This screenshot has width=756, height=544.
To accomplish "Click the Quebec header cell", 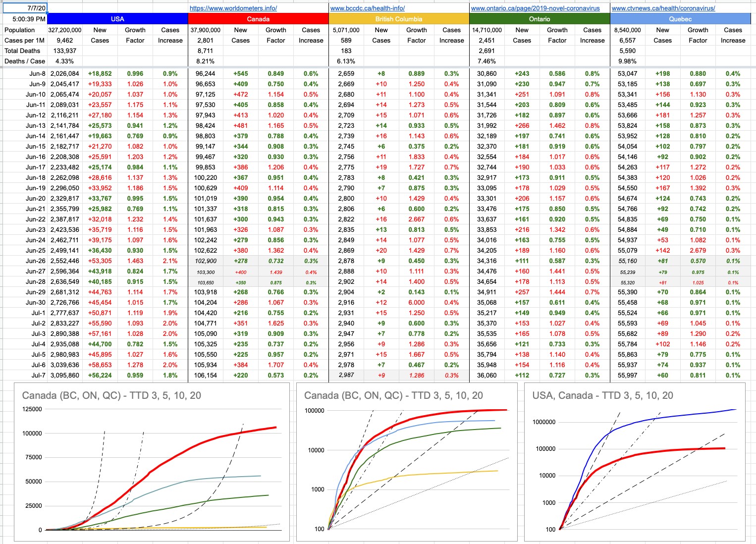I will (x=680, y=19).
